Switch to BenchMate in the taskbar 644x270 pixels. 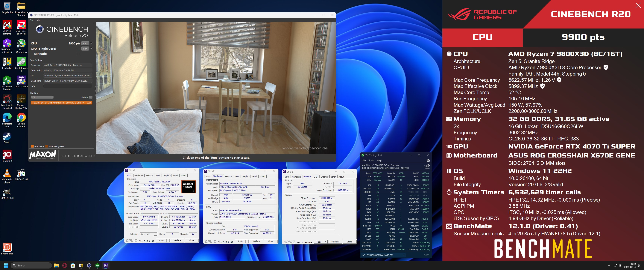pos(81,265)
